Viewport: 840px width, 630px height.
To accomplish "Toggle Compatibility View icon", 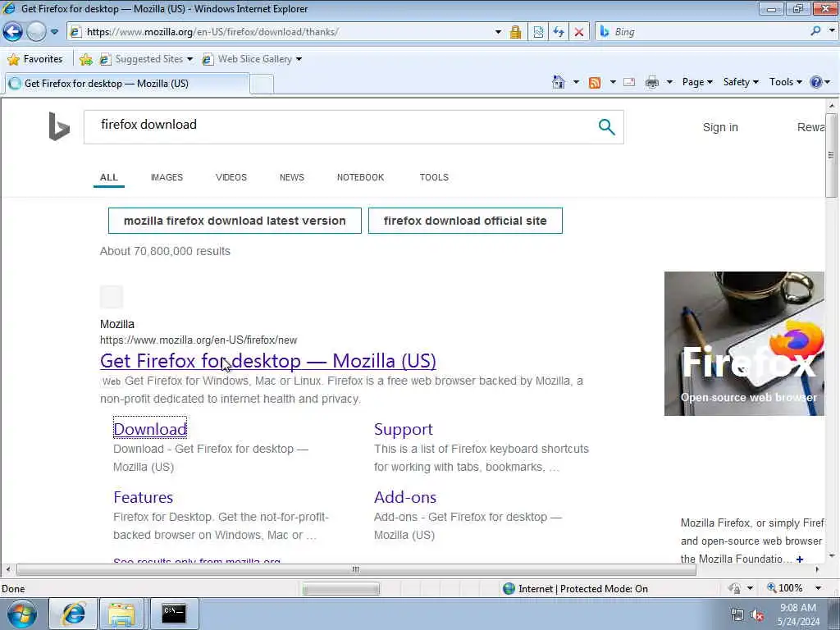I will pos(538,32).
